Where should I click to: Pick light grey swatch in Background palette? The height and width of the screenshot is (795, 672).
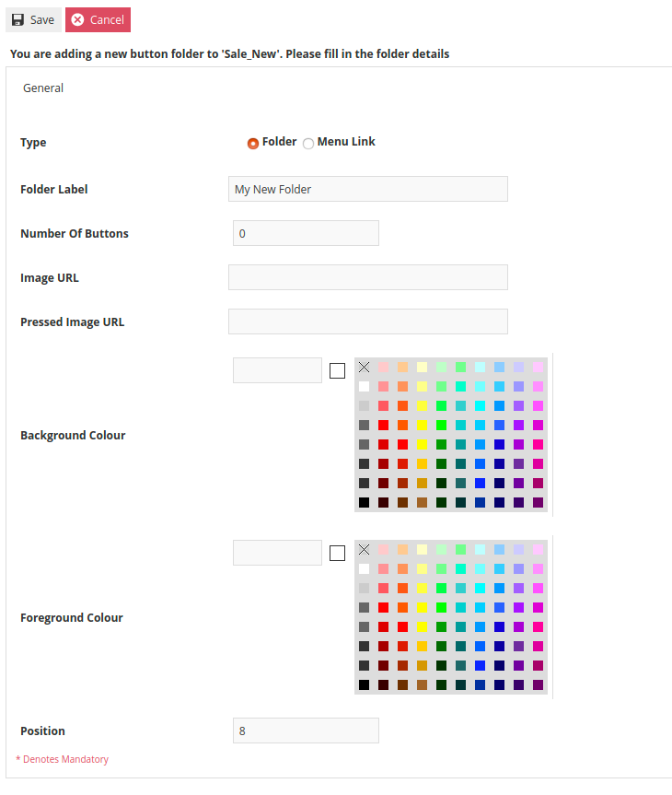[364, 405]
